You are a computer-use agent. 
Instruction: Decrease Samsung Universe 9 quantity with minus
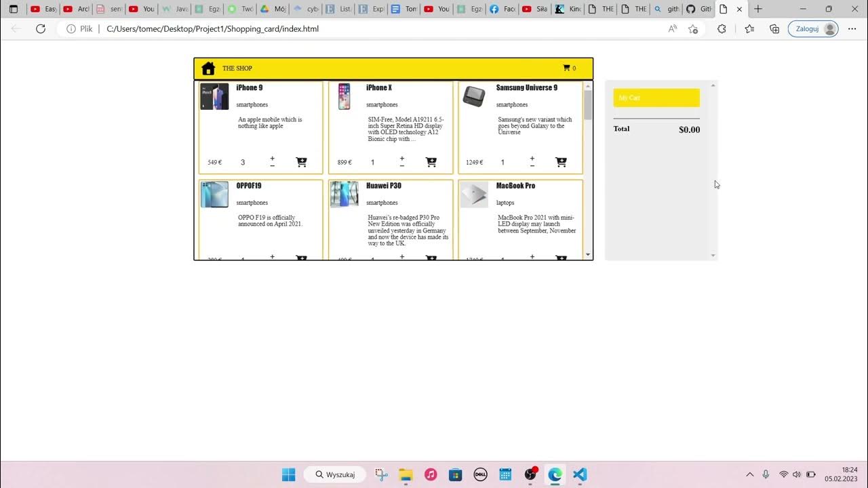point(532,165)
